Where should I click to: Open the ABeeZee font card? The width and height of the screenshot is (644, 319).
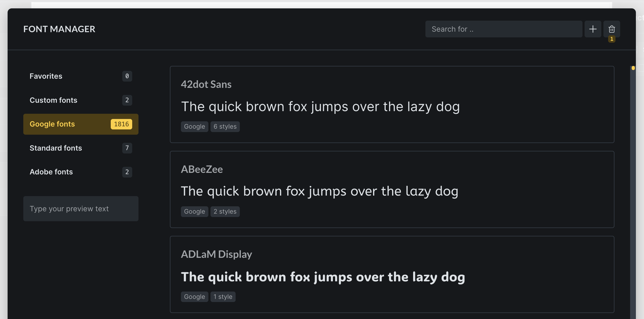[392, 189]
